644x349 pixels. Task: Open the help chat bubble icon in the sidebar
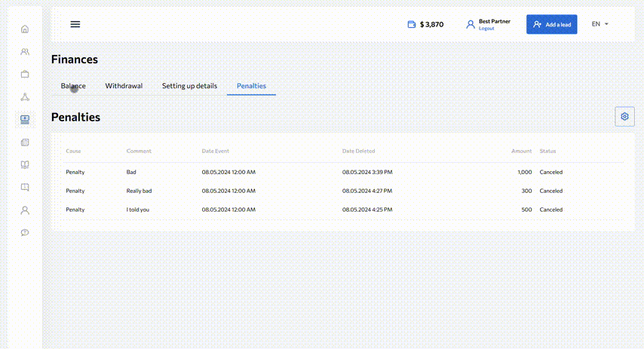[25, 232]
